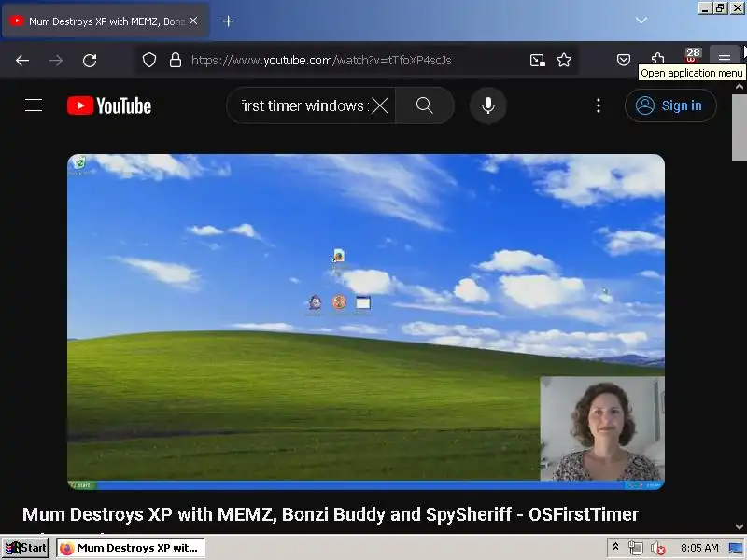Click the address bar URL
The width and height of the screenshot is (747, 560).
point(321,60)
